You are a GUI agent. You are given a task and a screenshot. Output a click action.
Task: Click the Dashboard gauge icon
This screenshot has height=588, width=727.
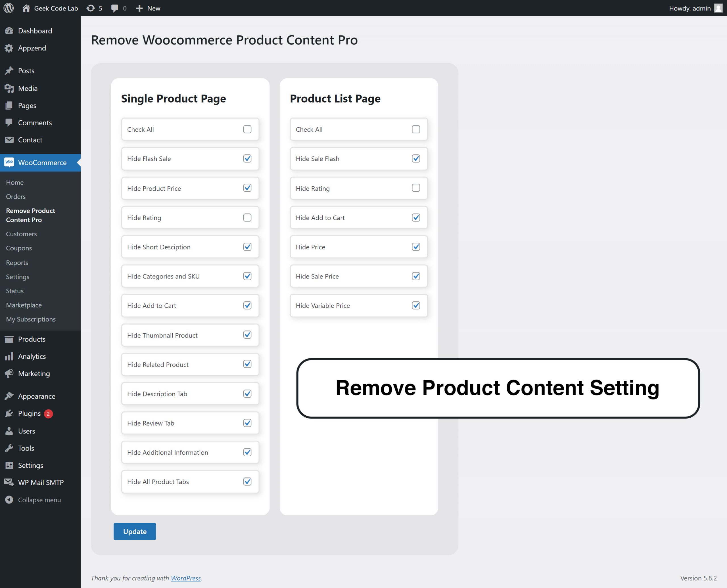click(9, 31)
